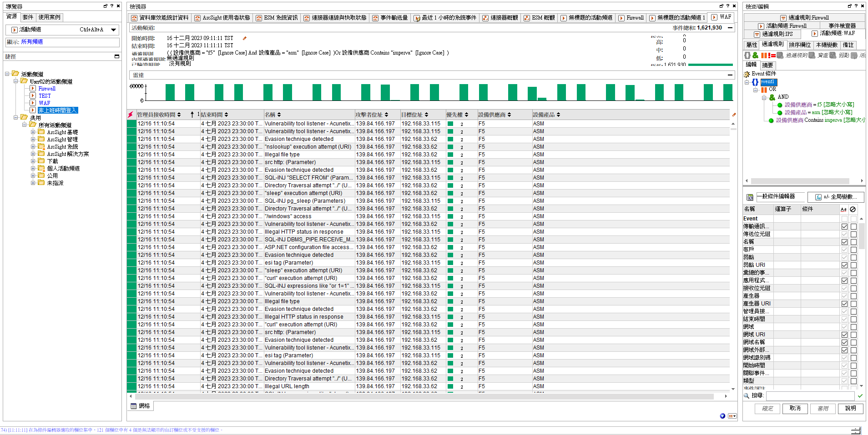The image size is (868, 435).
Task: Click the case-sensitivity Aa column header icon
Action: click(x=843, y=210)
